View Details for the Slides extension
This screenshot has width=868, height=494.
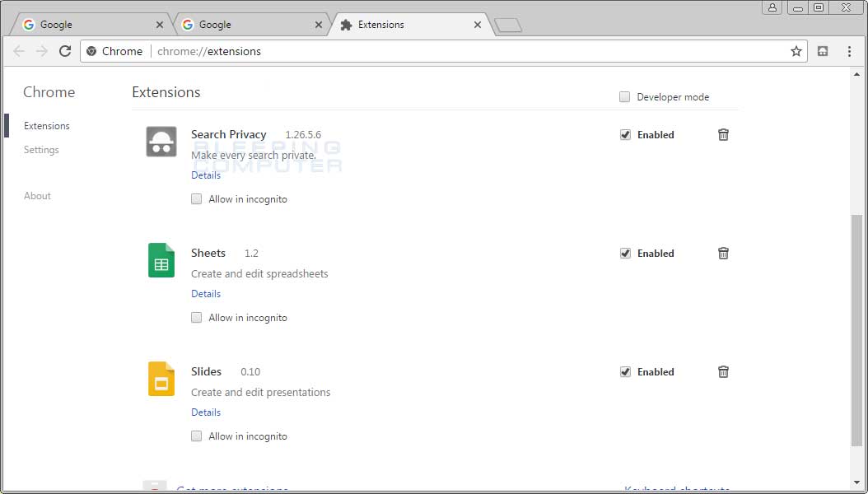[206, 412]
